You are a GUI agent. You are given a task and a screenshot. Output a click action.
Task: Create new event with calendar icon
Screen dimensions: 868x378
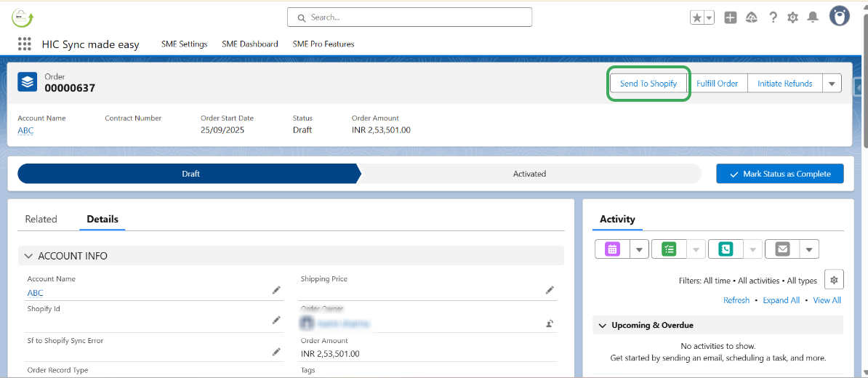[x=612, y=249]
